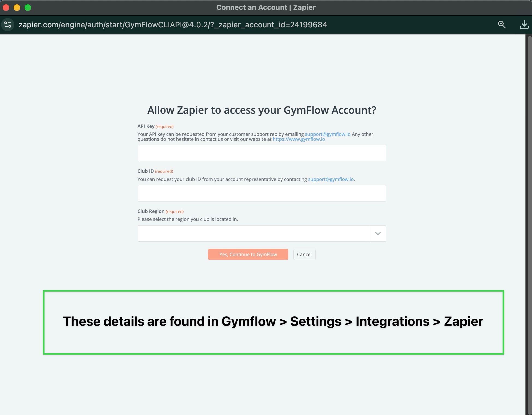Click the download icon in the browser toolbar
Screen dimensions: 532x415
point(524,25)
